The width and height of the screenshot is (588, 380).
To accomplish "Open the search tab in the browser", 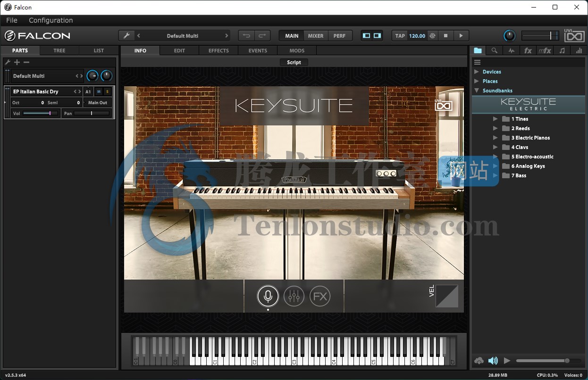I will [495, 50].
